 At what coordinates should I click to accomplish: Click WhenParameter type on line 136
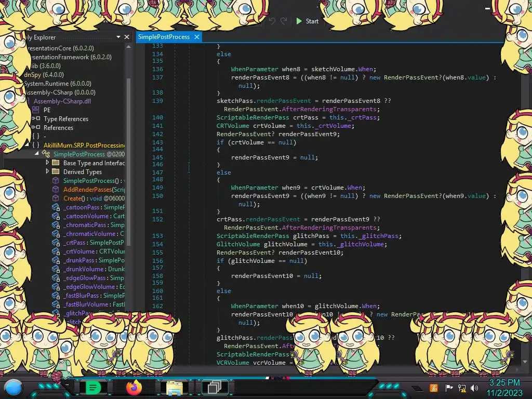[255, 69]
